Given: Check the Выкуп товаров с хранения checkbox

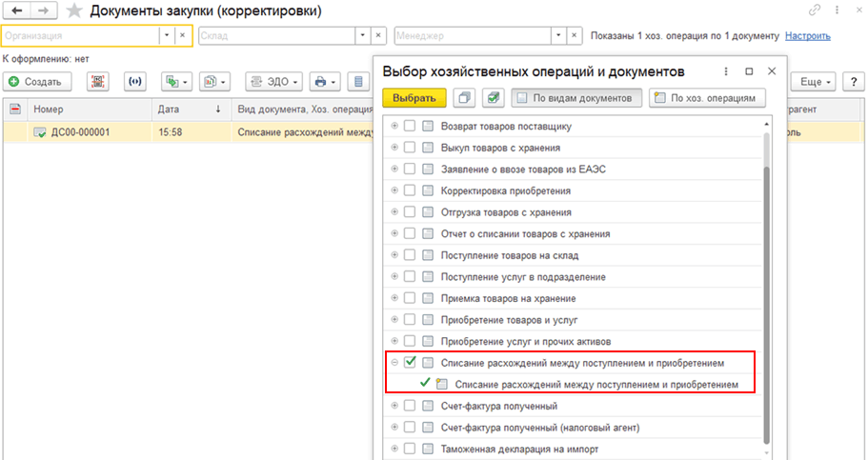Looking at the screenshot, I should click(x=409, y=148).
